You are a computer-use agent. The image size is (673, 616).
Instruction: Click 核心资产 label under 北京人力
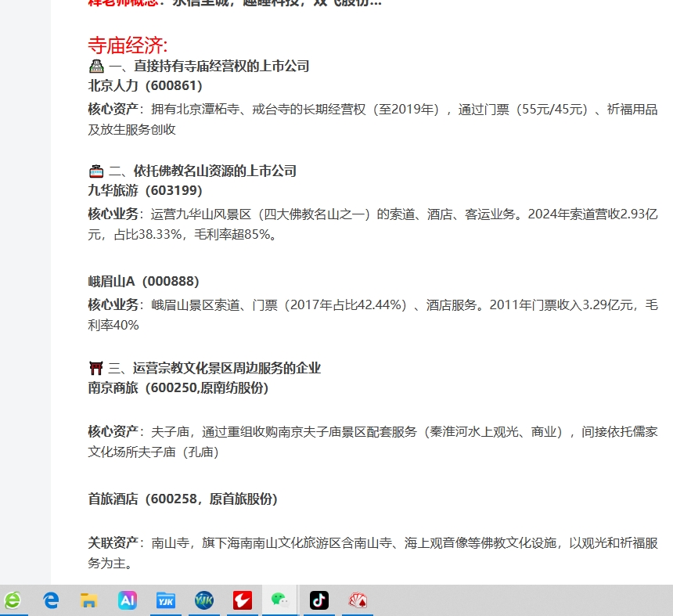click(113, 109)
